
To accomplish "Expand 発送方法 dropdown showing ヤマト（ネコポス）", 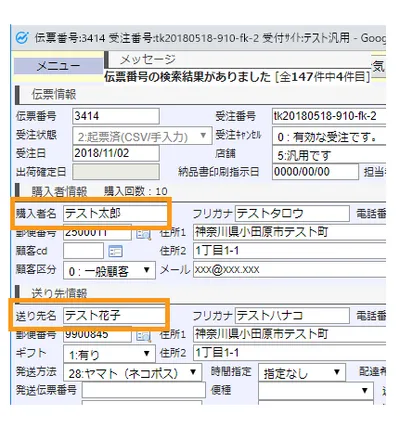I will pyautogui.click(x=132, y=372).
